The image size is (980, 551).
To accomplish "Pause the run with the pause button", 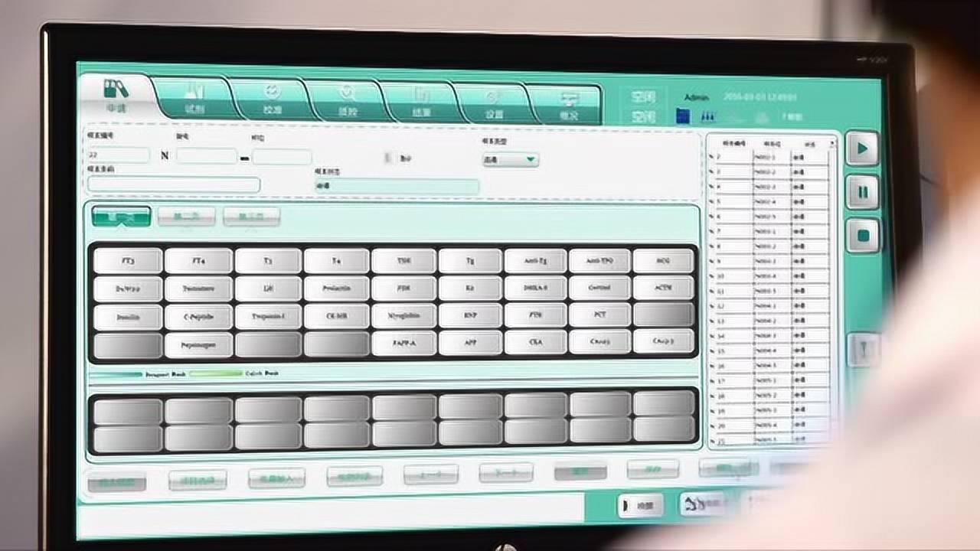I will [863, 192].
